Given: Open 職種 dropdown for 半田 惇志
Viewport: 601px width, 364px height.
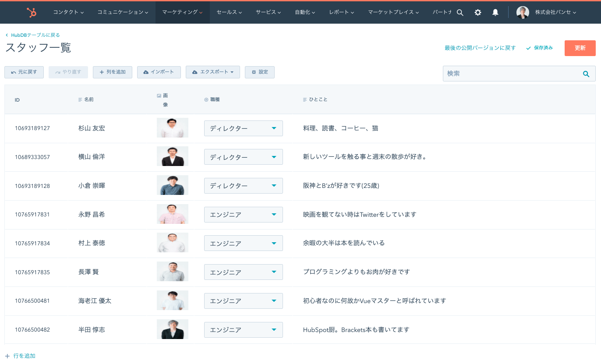Looking at the screenshot, I should pos(243,330).
